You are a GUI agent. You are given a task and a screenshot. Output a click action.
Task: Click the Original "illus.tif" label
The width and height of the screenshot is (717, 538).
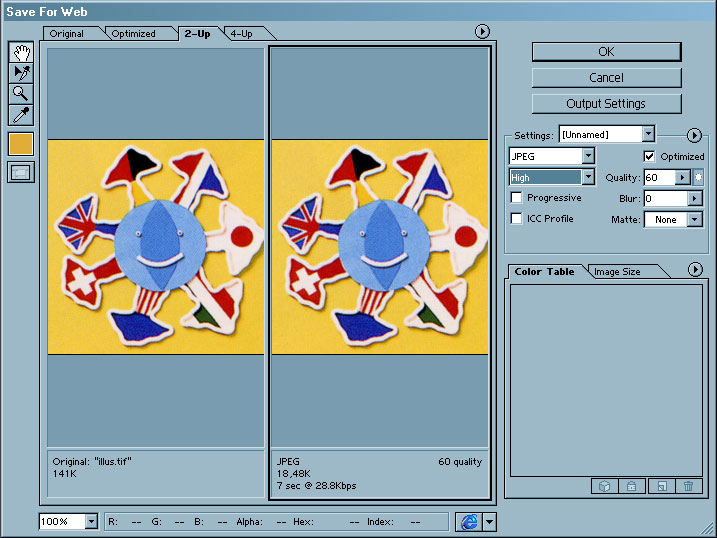92,461
